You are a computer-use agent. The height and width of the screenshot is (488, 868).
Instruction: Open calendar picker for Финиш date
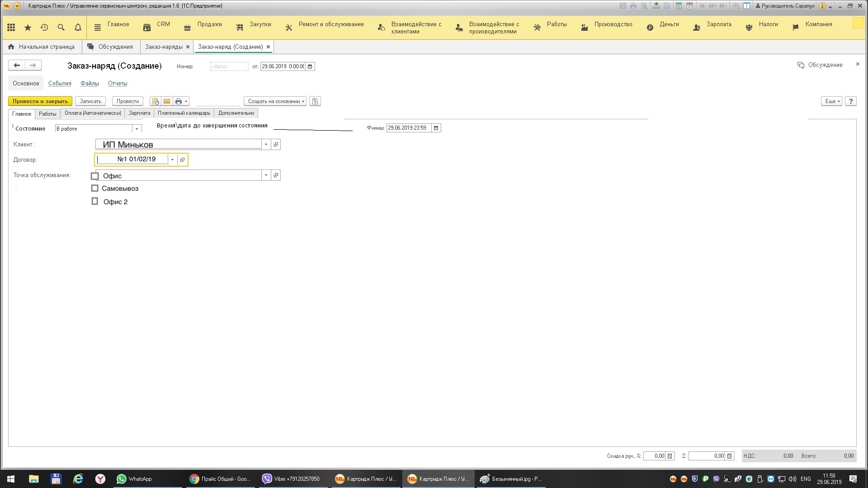pos(436,128)
